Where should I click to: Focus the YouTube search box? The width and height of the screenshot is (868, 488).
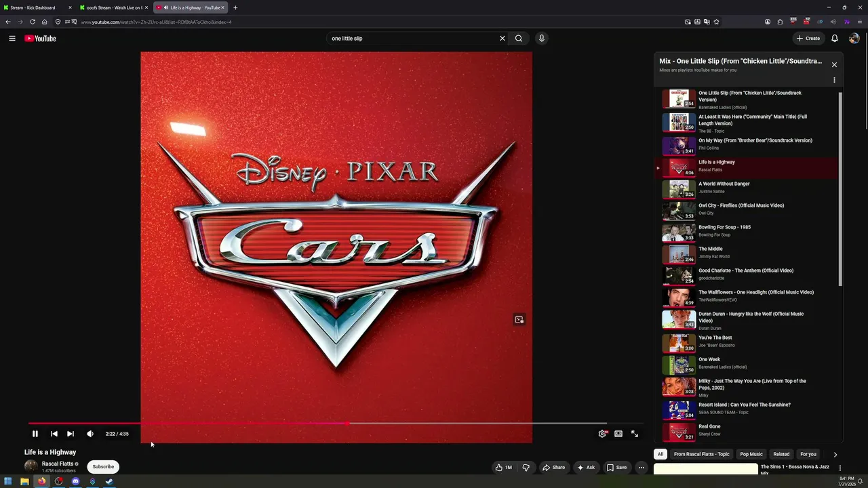(412, 39)
